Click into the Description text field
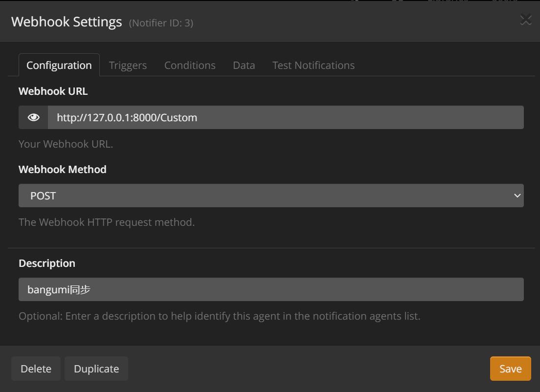 coord(271,289)
